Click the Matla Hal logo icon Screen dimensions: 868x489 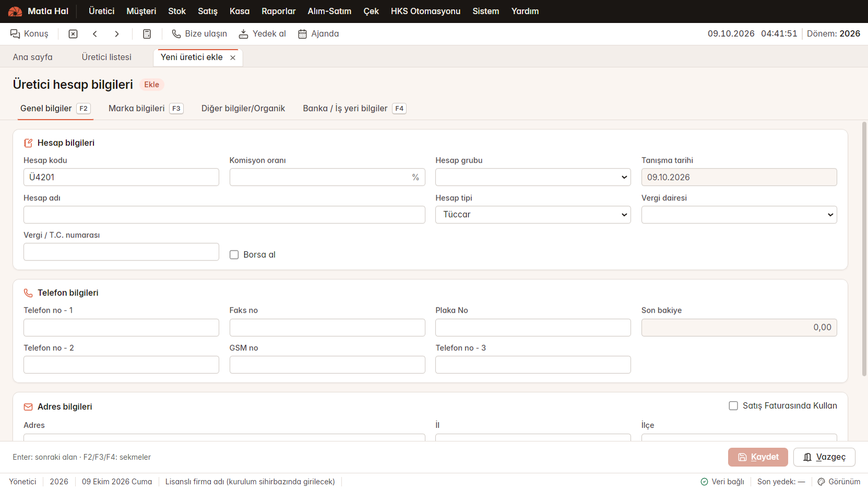coord(15,11)
